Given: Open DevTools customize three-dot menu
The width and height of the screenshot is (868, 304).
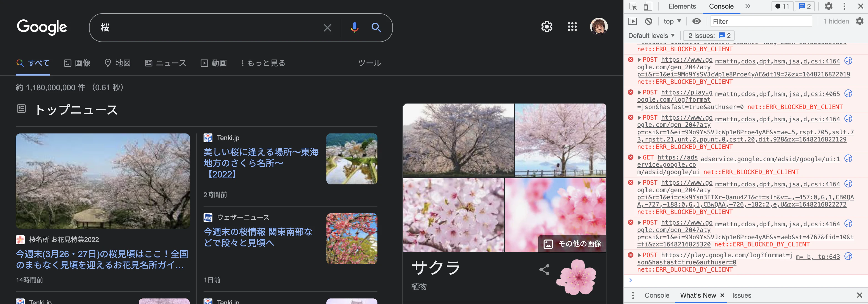Looking at the screenshot, I should pyautogui.click(x=844, y=6).
